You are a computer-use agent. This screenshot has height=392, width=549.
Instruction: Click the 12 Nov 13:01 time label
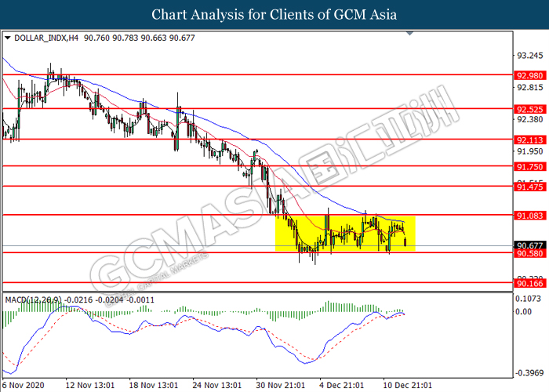tap(90, 386)
